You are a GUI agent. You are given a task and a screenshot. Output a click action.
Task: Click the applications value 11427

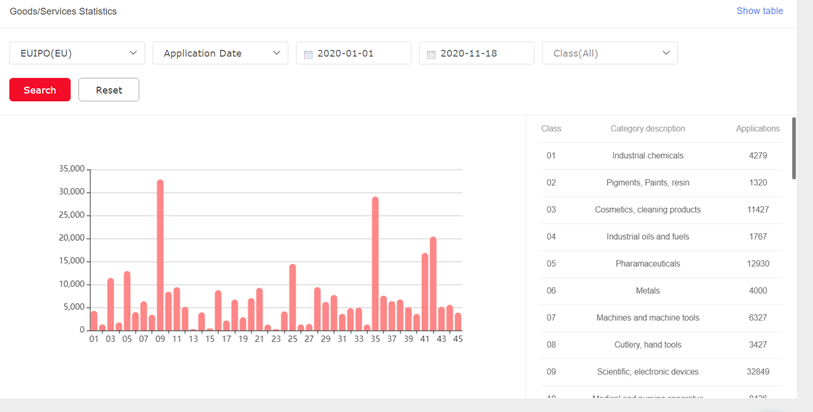click(758, 209)
